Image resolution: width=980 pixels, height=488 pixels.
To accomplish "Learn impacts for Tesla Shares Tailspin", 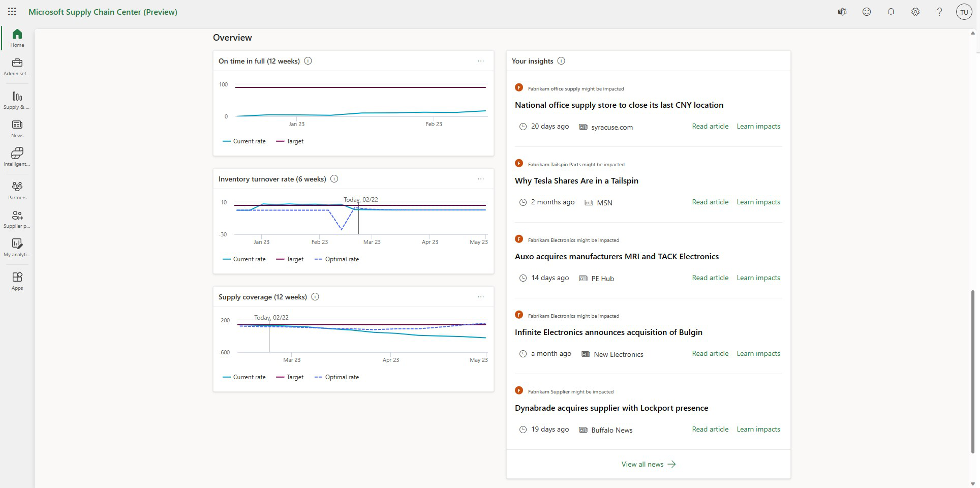I will click(758, 202).
